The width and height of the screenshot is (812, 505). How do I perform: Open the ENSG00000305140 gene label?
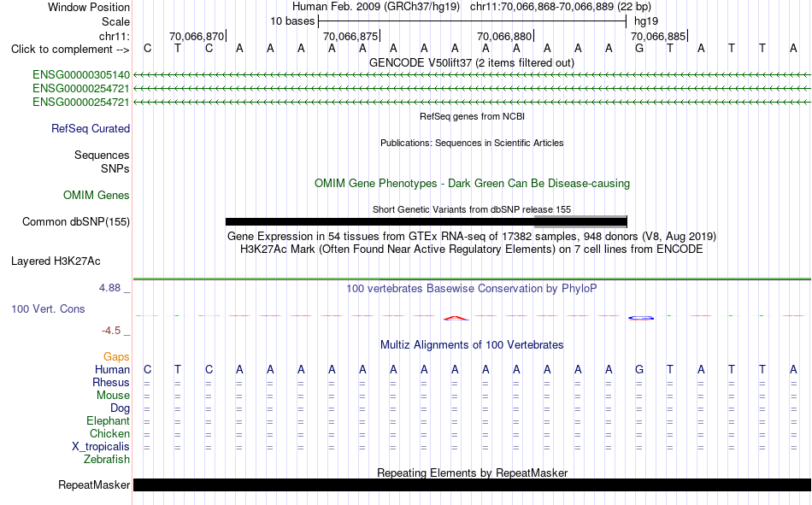point(81,75)
